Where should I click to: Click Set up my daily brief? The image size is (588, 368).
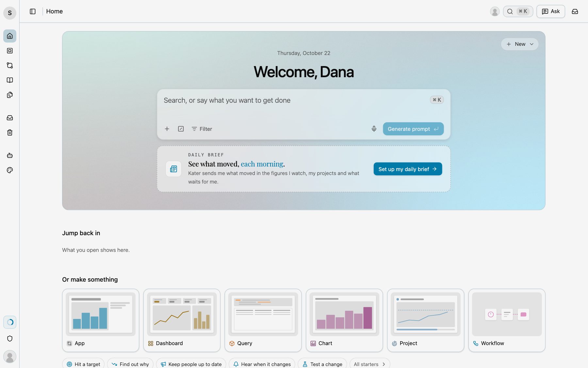click(x=408, y=169)
